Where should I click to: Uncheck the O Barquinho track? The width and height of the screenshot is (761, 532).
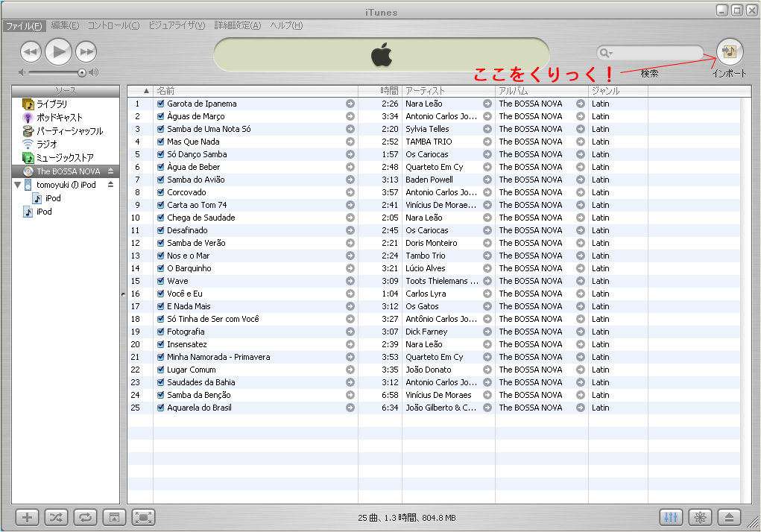pos(161,268)
